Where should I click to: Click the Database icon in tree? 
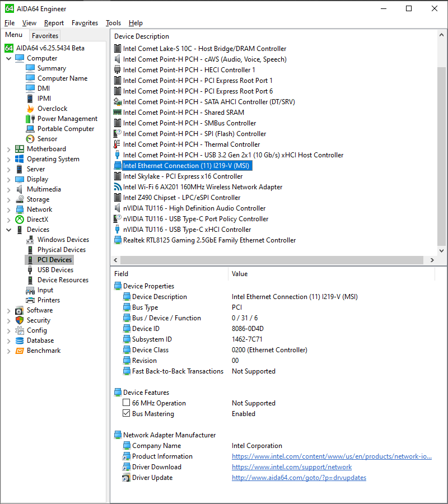pyautogui.click(x=20, y=340)
